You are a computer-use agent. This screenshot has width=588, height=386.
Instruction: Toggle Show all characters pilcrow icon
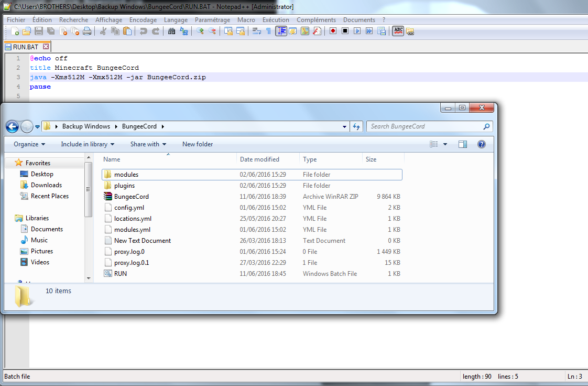(268, 31)
